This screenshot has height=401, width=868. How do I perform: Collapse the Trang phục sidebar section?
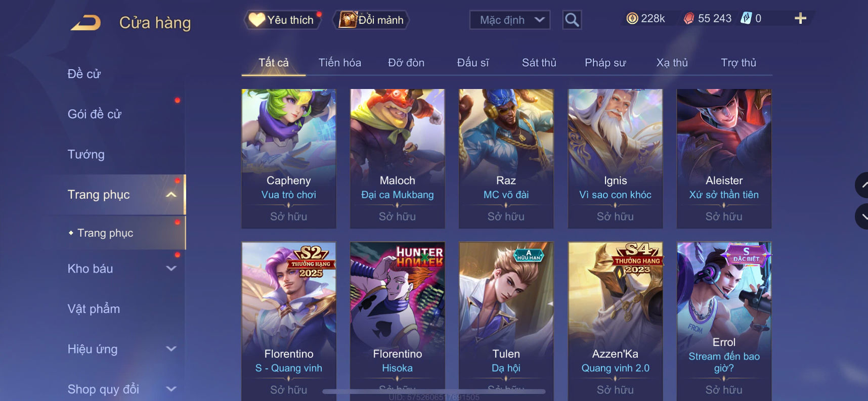pyautogui.click(x=171, y=195)
